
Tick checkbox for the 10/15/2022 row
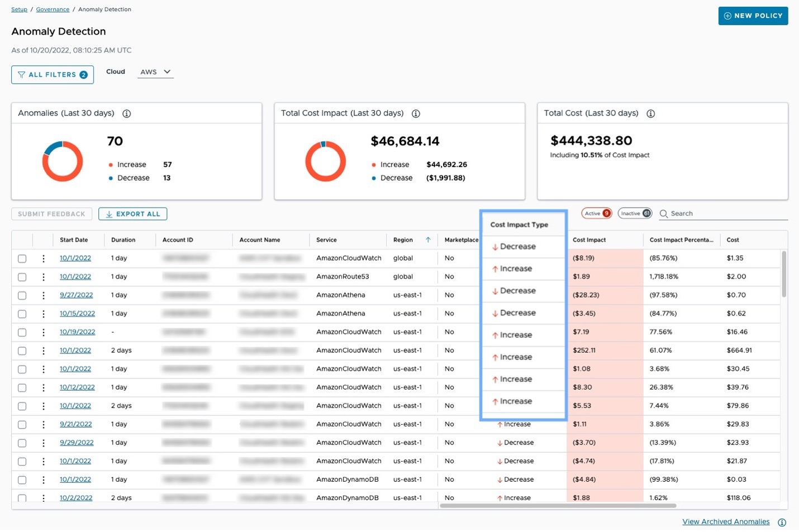pyautogui.click(x=22, y=314)
